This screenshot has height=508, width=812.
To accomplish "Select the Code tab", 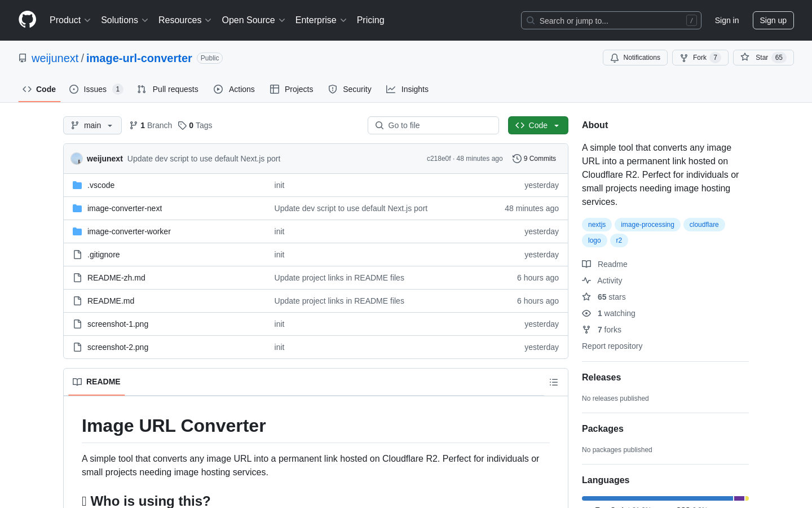I will 39,89.
